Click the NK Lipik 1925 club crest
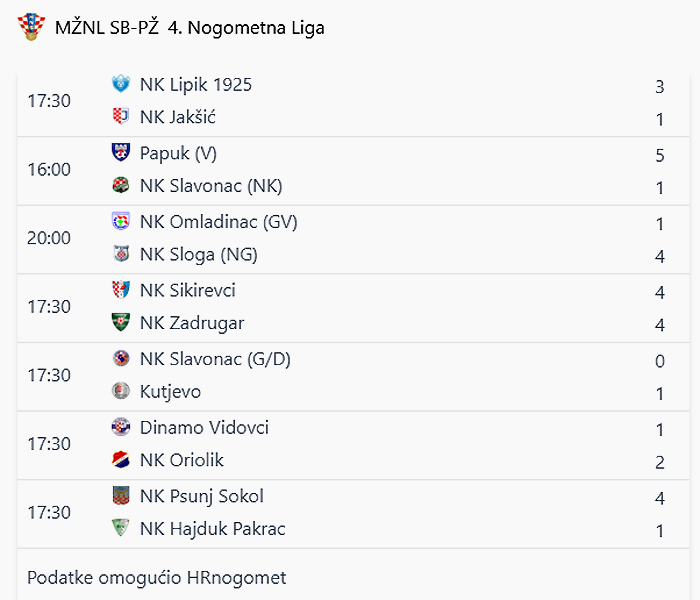The image size is (700, 600). coord(121,84)
